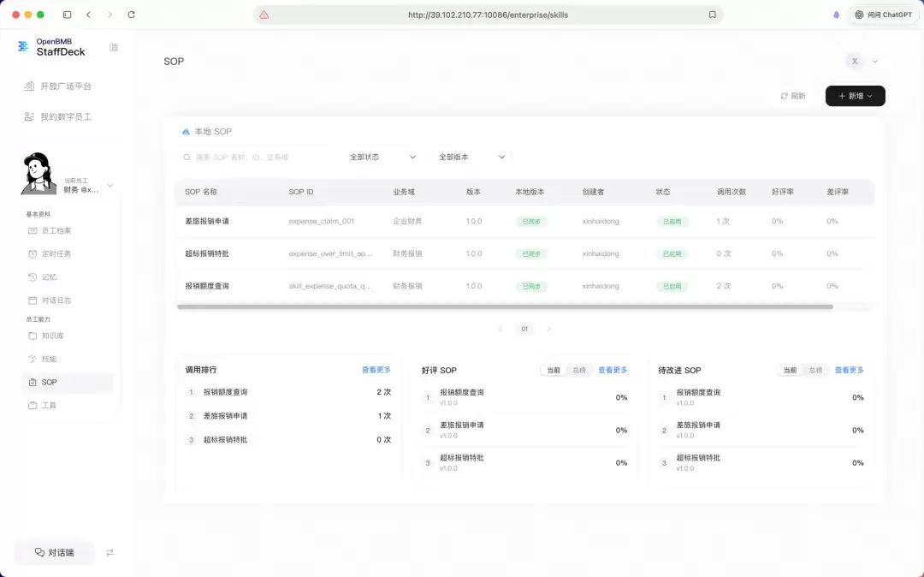Image resolution: width=924 pixels, height=577 pixels.
Task: Select 总榜 toggle in 好评 SOP panel
Action: [579, 370]
